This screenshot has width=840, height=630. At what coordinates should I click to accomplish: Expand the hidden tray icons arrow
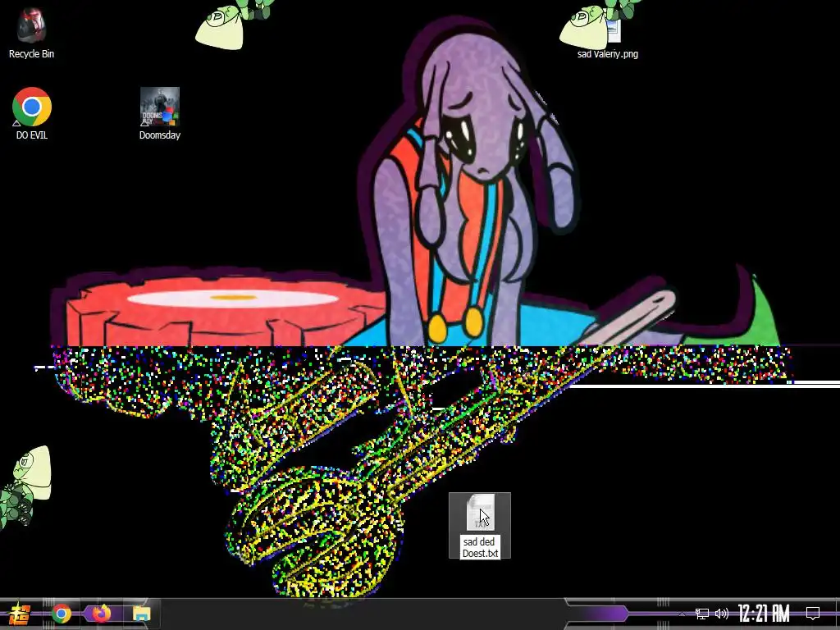pos(682,614)
